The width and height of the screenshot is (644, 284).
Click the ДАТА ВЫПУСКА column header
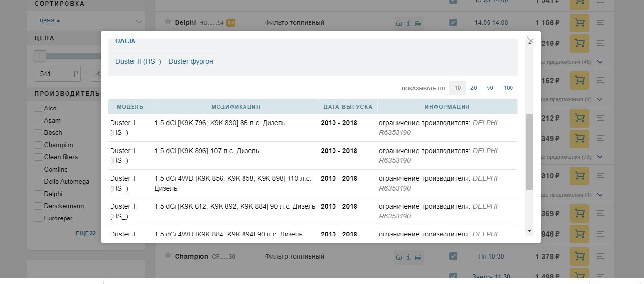tap(348, 107)
